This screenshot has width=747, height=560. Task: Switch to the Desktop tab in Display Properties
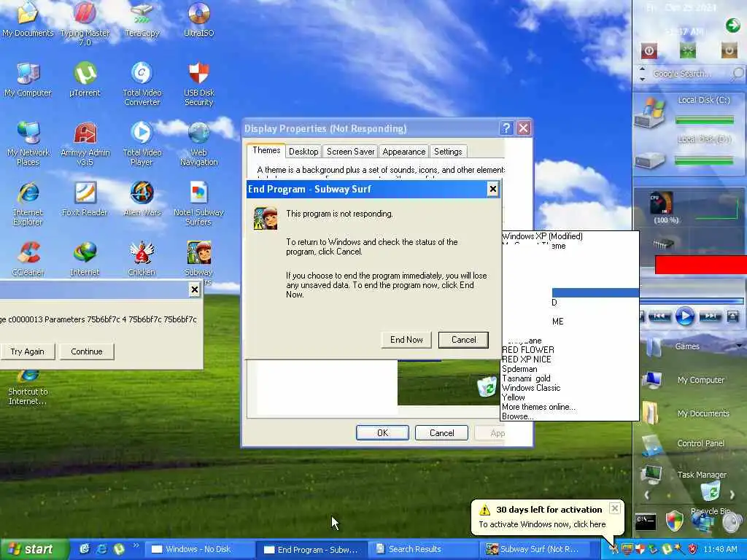pyautogui.click(x=303, y=152)
